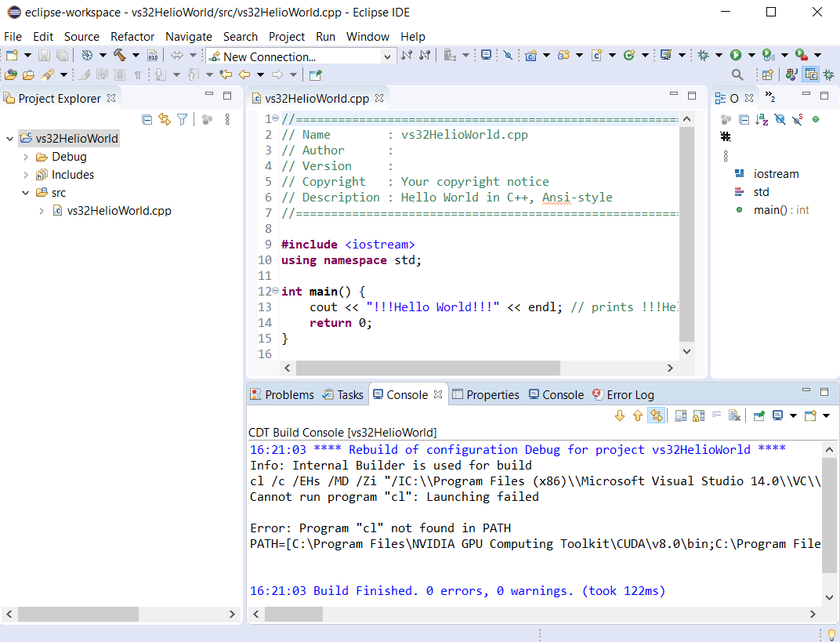The width and height of the screenshot is (840, 642).
Task: Switch to the Error Log tab
Action: tap(624, 394)
